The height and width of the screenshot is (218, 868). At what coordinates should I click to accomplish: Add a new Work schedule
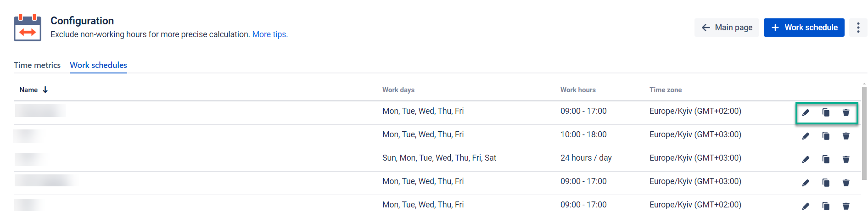coord(804,28)
